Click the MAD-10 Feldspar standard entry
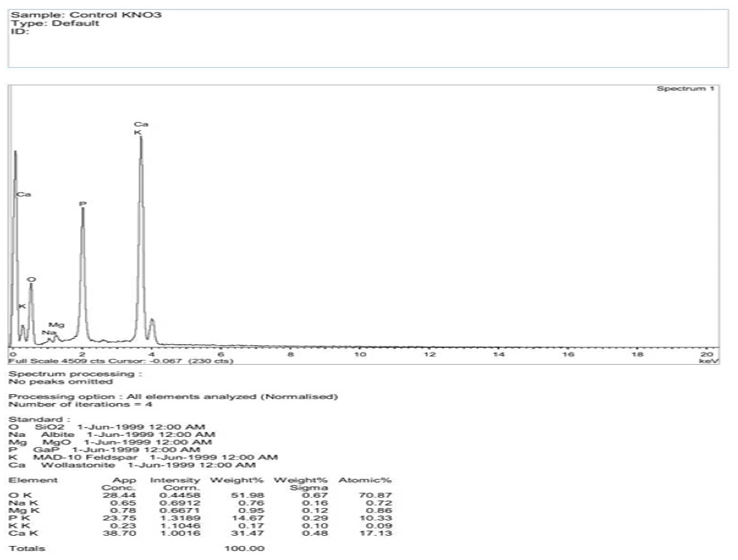The height and width of the screenshot is (560, 738). [85, 457]
